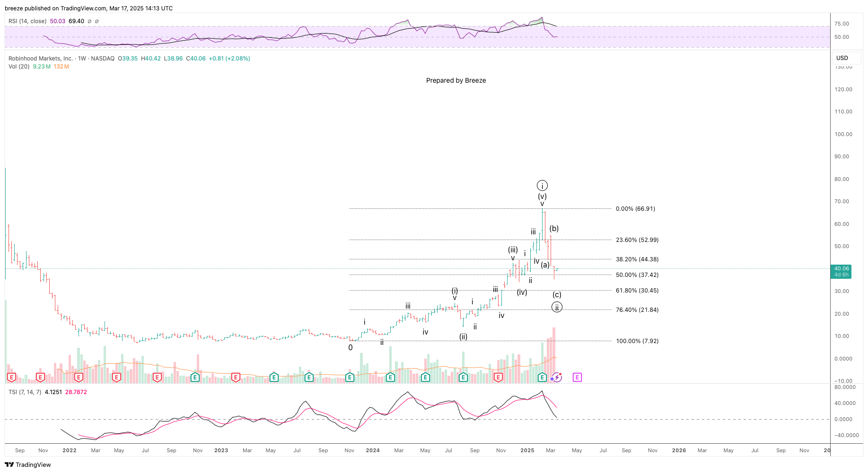Select the red earnings marker at early 2022

tap(79, 377)
